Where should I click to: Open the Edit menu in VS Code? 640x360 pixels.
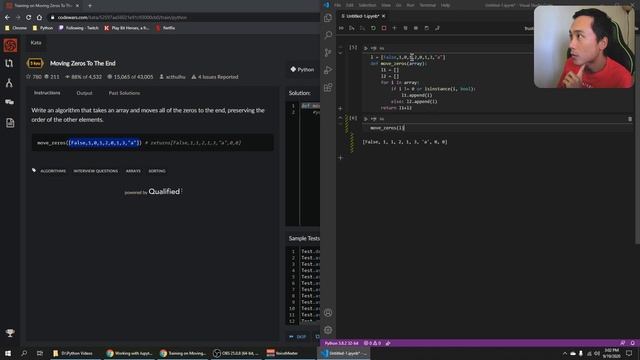click(x=350, y=5)
